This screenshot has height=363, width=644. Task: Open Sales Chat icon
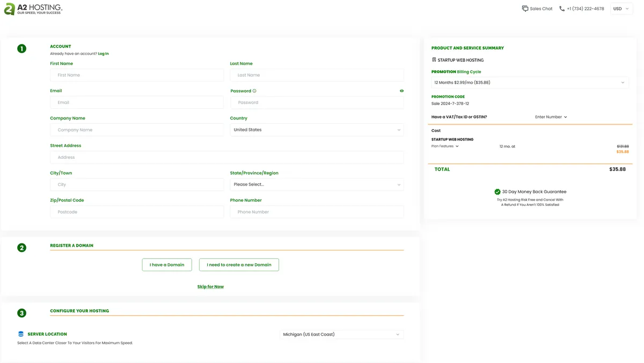coord(525,9)
